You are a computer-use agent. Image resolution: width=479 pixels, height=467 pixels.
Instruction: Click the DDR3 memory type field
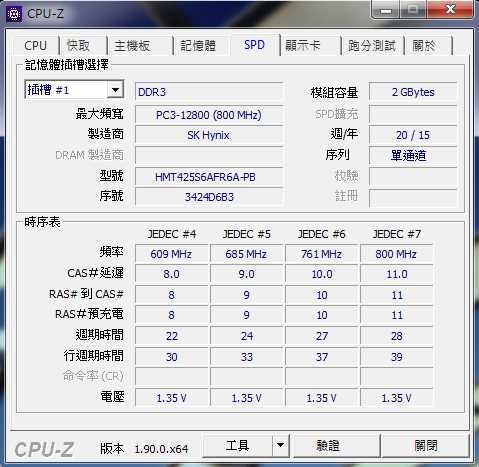(x=209, y=92)
